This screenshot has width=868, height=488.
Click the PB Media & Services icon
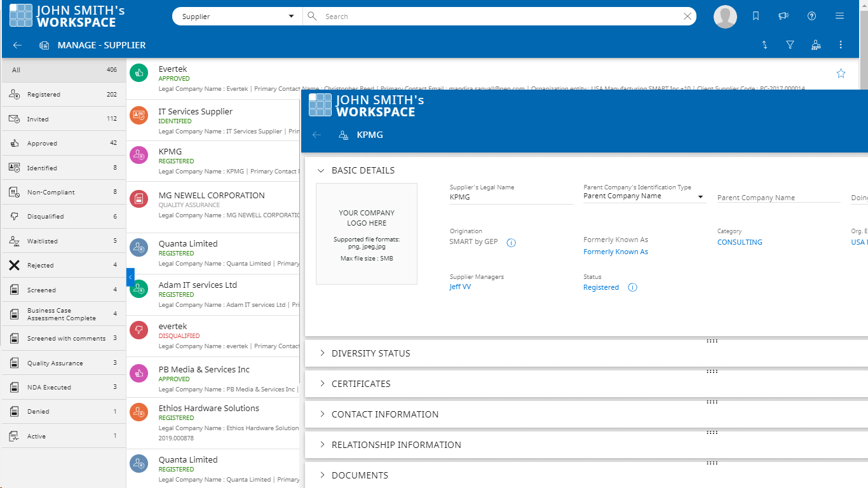(139, 373)
